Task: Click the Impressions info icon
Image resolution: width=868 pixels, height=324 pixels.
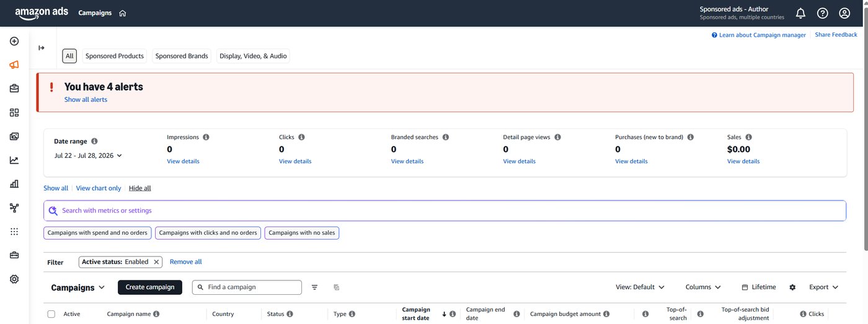Action: [x=206, y=137]
